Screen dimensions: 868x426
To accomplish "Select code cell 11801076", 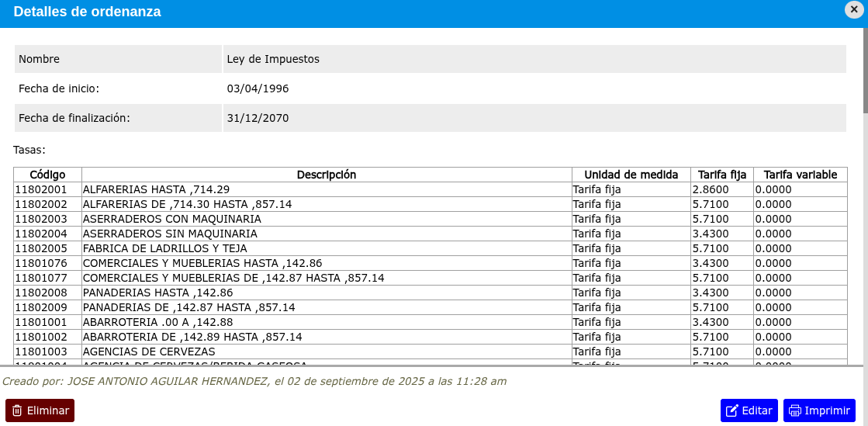I will click(47, 263).
